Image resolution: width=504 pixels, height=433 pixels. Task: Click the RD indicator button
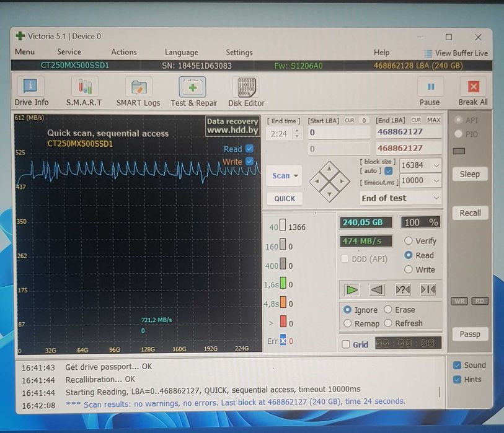pyautogui.click(x=479, y=301)
